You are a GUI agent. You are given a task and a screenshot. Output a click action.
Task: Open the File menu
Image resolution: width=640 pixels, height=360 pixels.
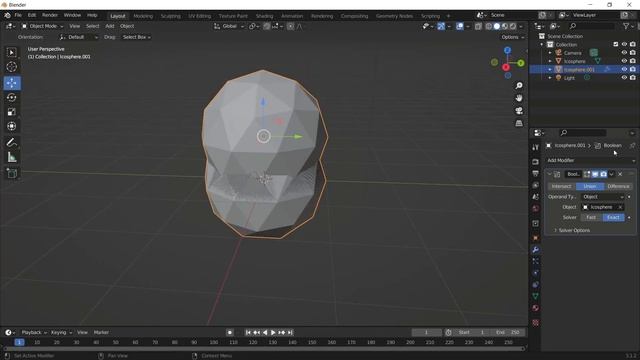(18, 15)
